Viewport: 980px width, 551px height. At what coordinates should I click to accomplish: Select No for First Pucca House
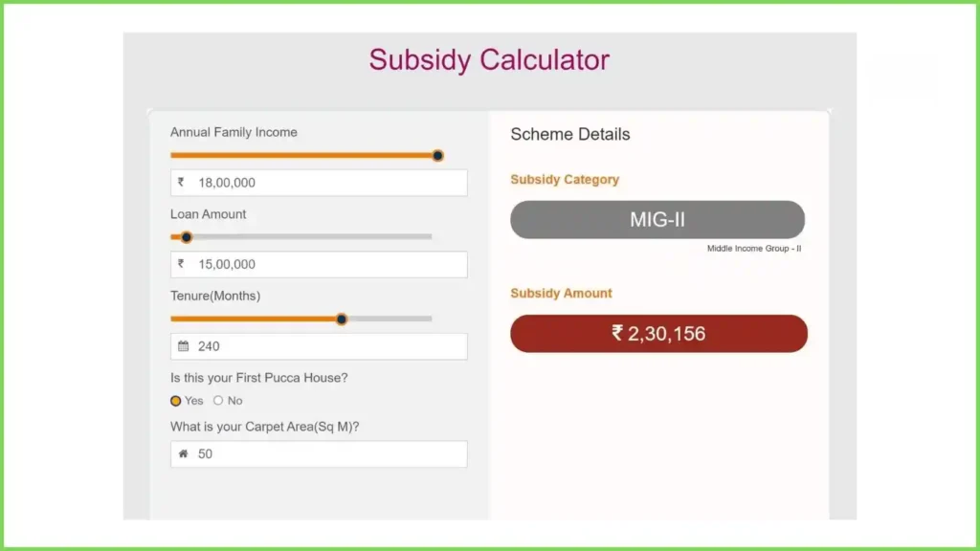click(218, 401)
